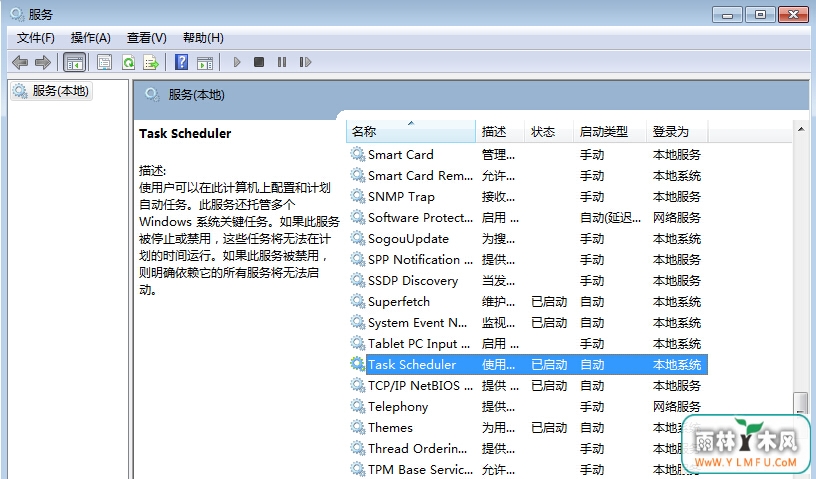Click the Back arrow toolbar icon
This screenshot has width=816, height=479.
pos(20,62)
